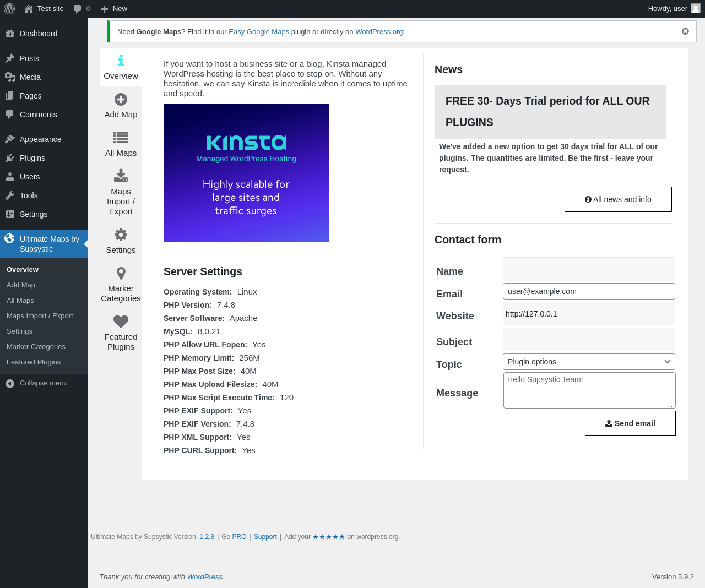Click the Marker Categories pin icon
This screenshot has width=705, height=588.
[121, 273]
